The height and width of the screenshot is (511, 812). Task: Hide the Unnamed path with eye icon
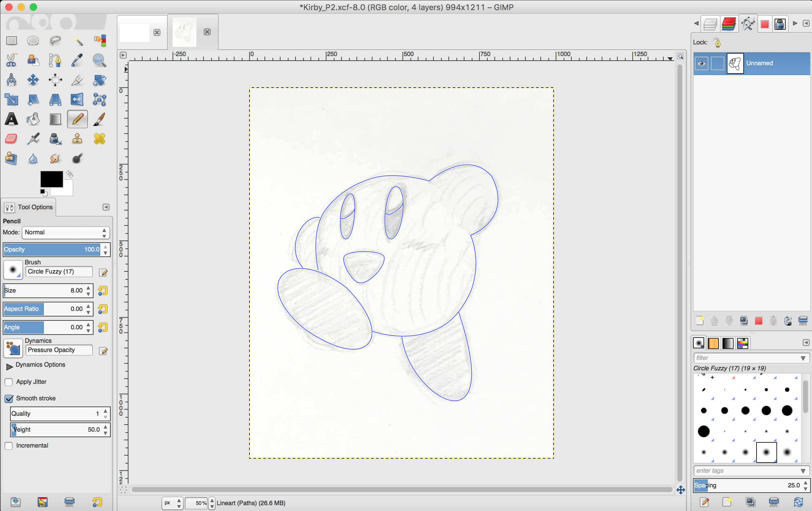tap(701, 63)
